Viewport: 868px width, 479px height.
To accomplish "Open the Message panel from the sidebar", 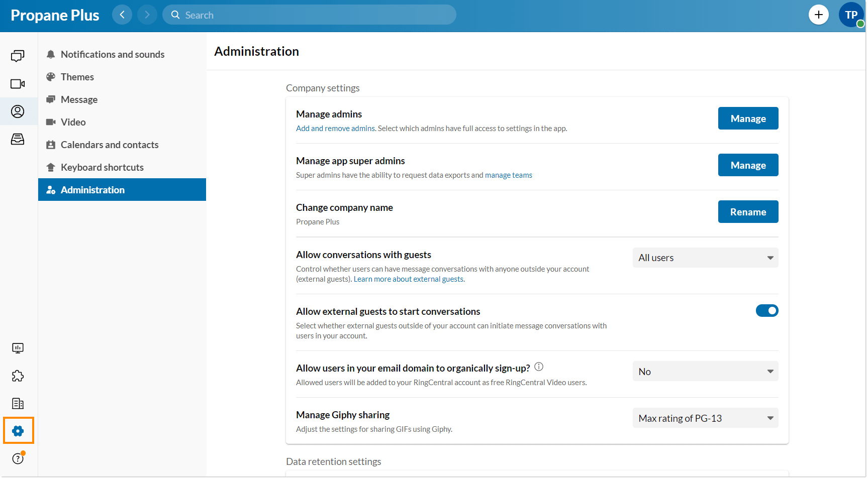I will [18, 56].
